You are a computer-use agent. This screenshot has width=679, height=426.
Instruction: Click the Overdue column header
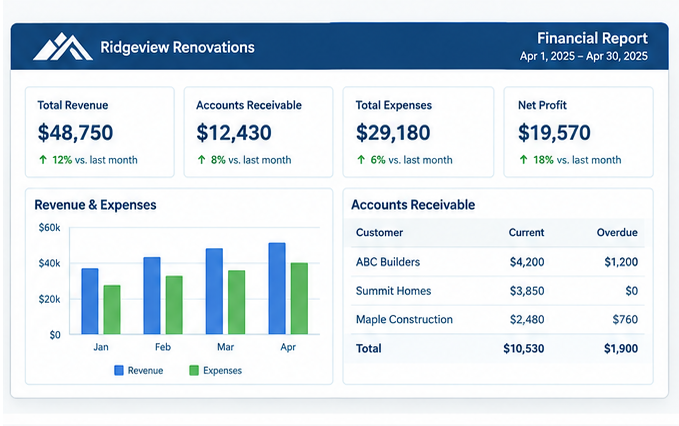coord(617,232)
